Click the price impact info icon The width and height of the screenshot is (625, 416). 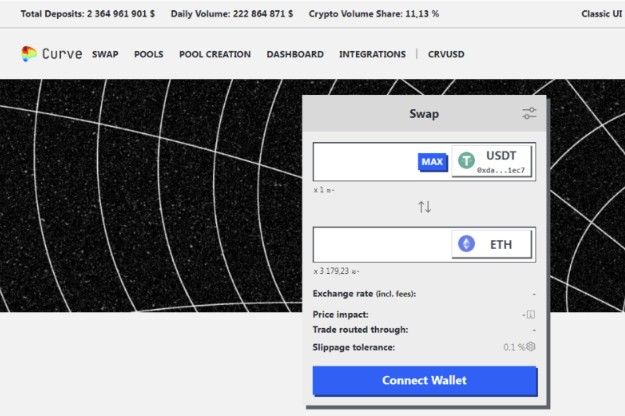[531, 315]
